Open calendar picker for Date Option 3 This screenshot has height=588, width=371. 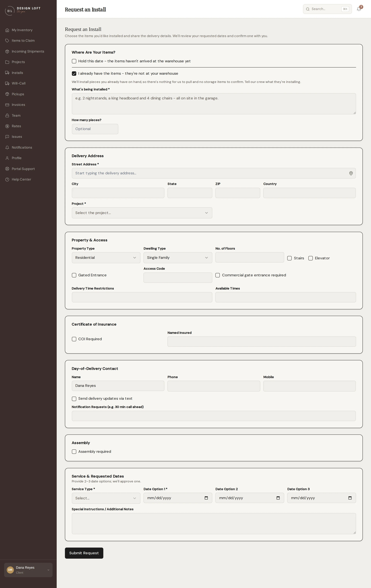click(x=350, y=498)
